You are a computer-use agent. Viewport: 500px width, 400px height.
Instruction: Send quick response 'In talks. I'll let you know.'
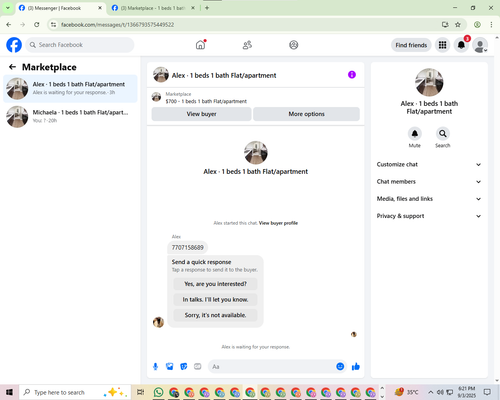(215, 300)
